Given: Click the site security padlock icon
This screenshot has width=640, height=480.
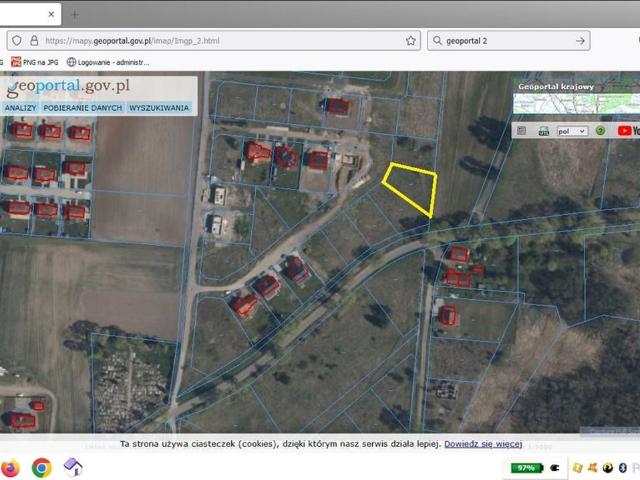Looking at the screenshot, I should pyautogui.click(x=34, y=41).
